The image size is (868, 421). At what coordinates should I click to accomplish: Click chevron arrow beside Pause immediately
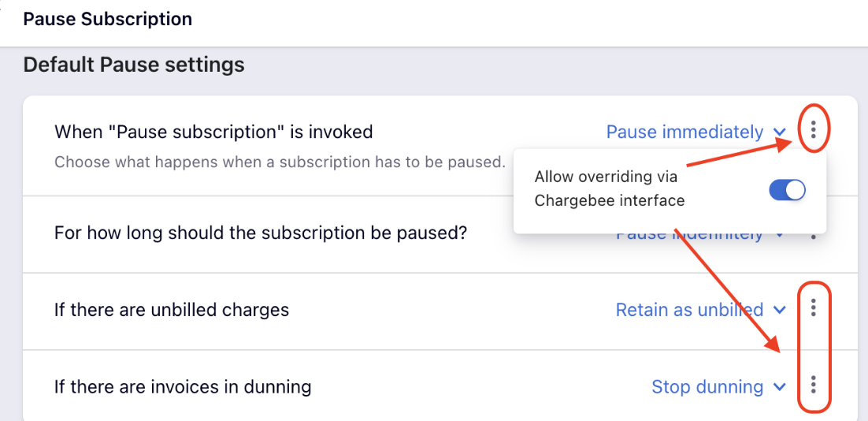pos(780,132)
